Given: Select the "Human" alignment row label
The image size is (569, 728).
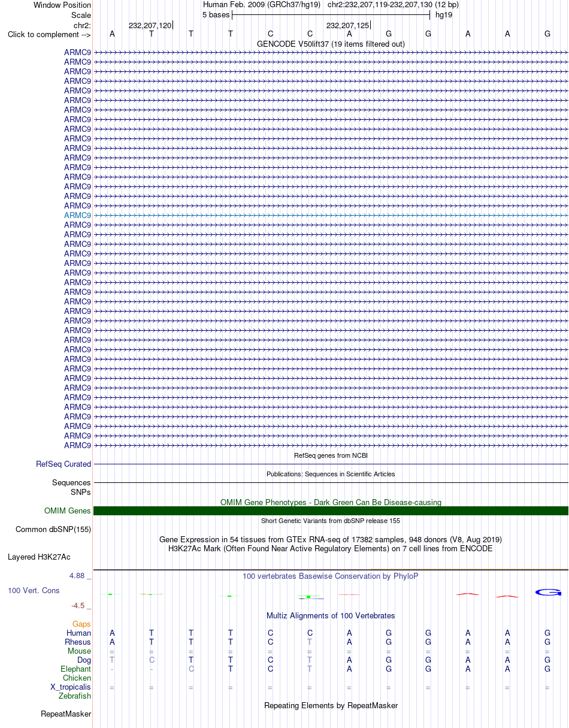Looking at the screenshot, I should (78, 633).
